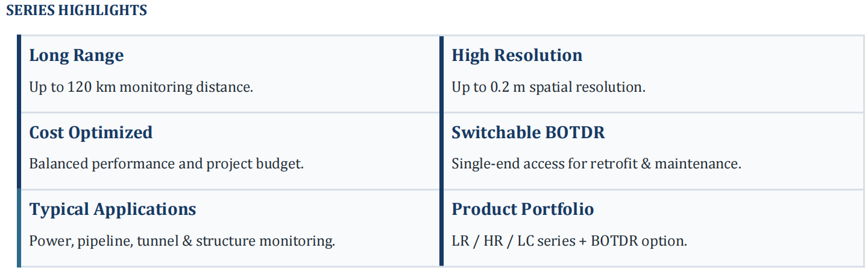Click the Product Portfolio heading

pos(523,209)
